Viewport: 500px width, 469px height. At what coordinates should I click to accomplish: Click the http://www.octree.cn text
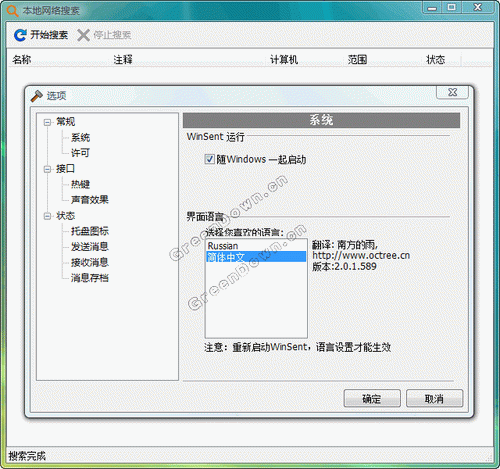pos(361,256)
